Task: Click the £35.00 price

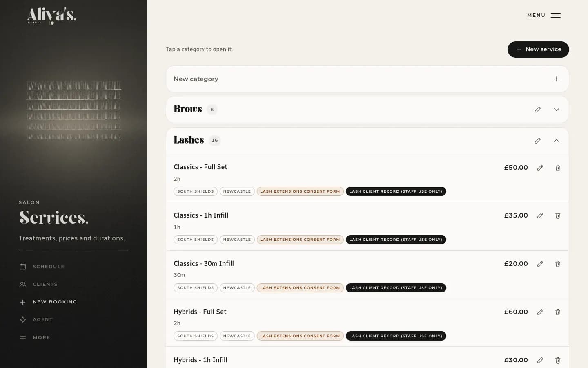Action: pyautogui.click(x=516, y=215)
